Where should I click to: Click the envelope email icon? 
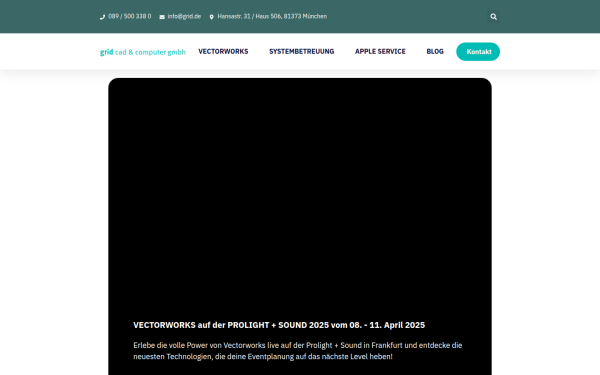pos(162,17)
